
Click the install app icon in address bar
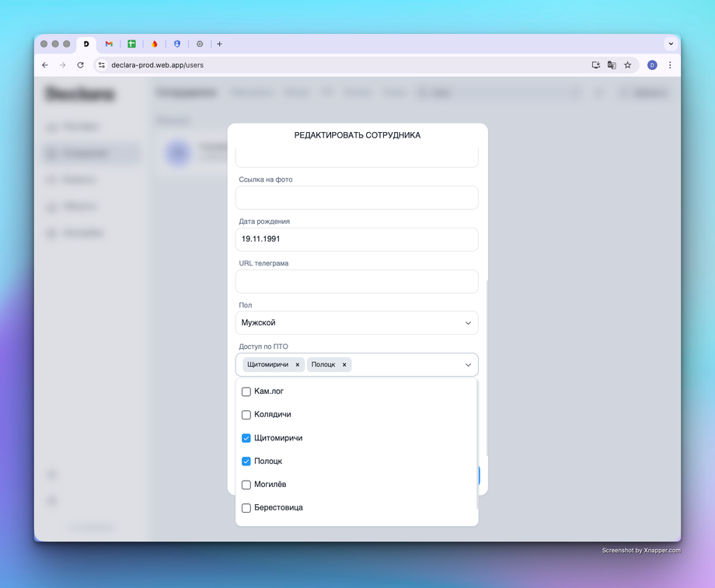click(x=595, y=65)
